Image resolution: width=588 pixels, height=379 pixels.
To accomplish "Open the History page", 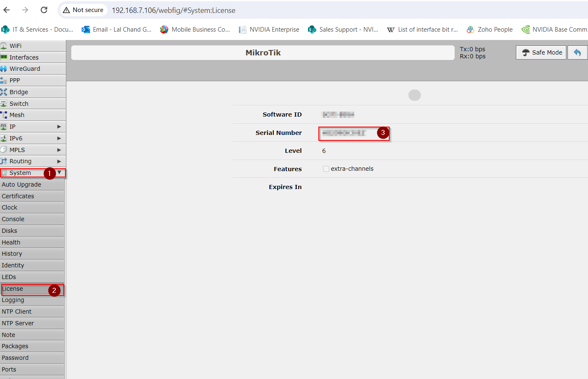I will (x=32, y=254).
